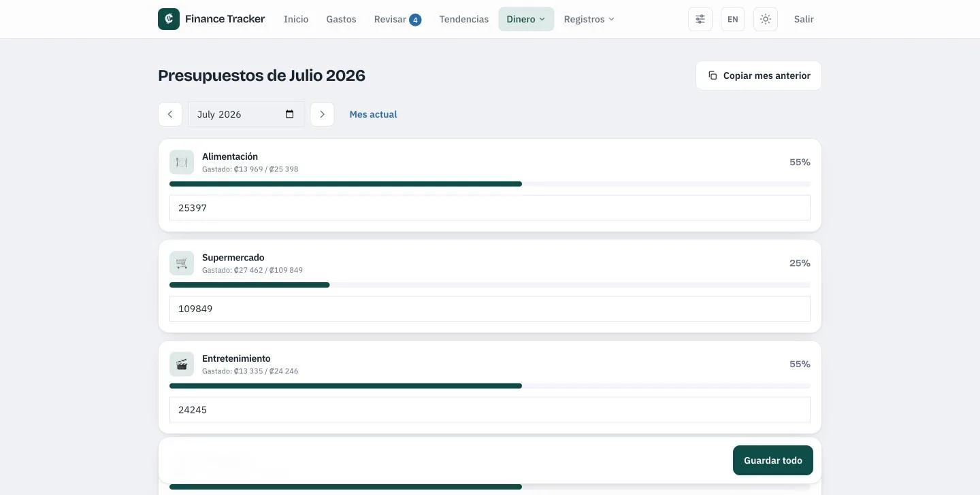
Task: Click the Entretenimiento clapperboard icon
Action: click(x=182, y=364)
